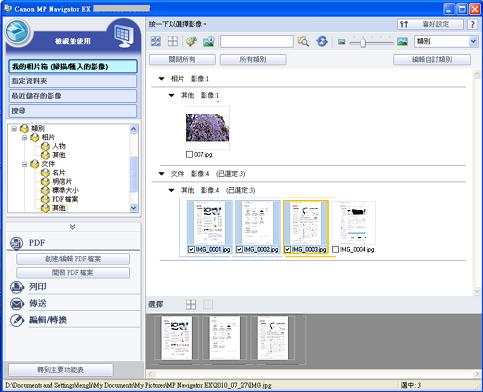
Task: Uncheck the IMG_0001.jpg checkbox
Action: (191, 249)
